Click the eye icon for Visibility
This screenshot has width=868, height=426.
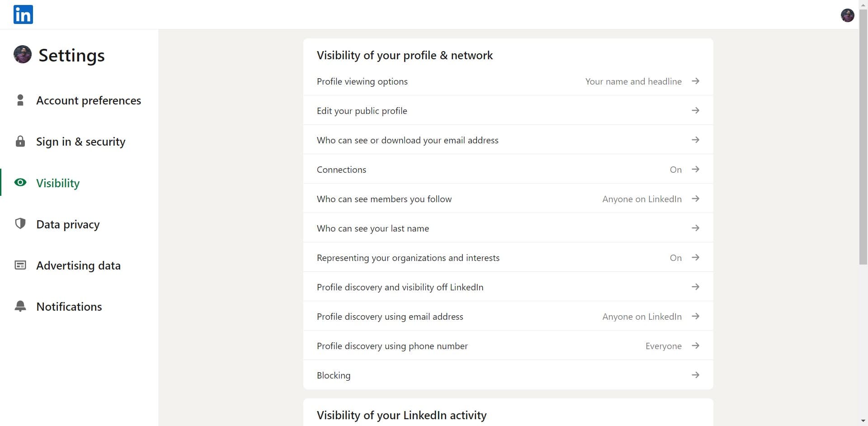point(20,183)
